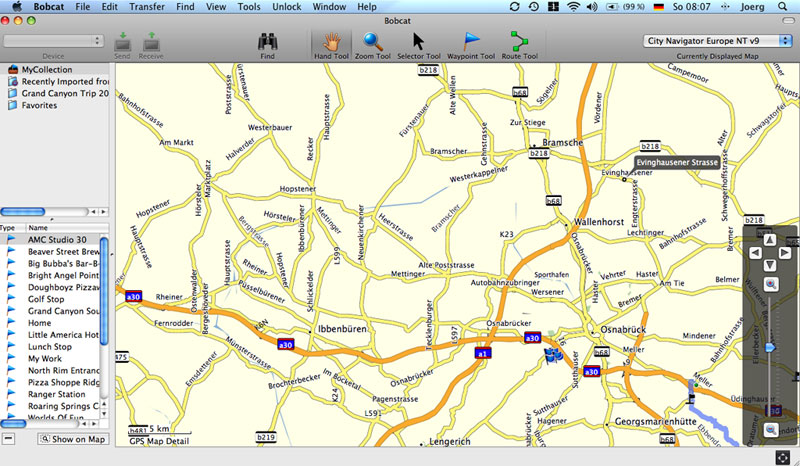
Task: Choose the Selector Tool arrow
Action: click(418, 44)
